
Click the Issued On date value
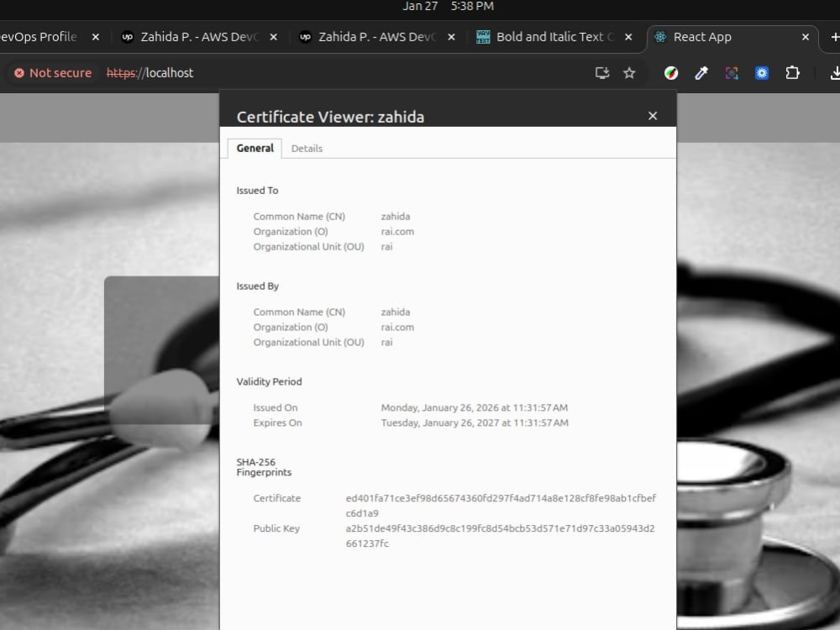tap(474, 407)
